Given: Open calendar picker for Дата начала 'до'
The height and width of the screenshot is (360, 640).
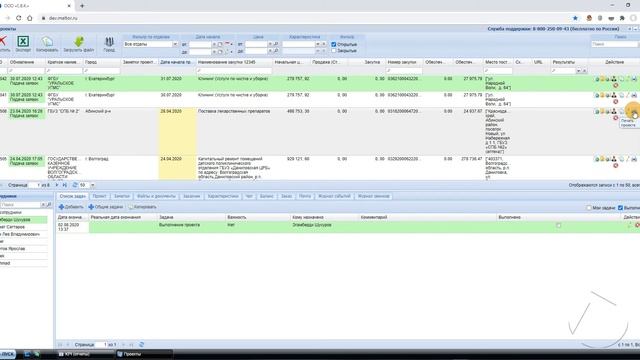Looking at the screenshot, I should coord(220,51).
